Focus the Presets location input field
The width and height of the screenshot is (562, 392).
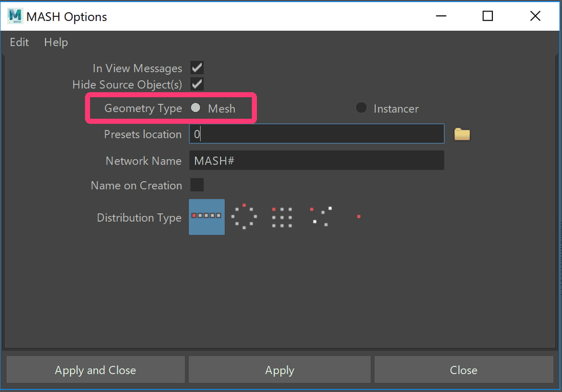317,134
